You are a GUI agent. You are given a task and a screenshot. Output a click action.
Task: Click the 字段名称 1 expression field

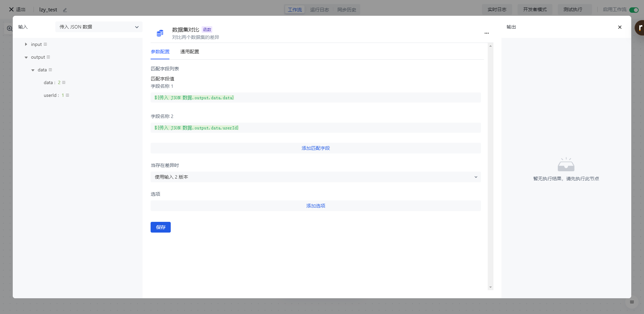coord(315,98)
